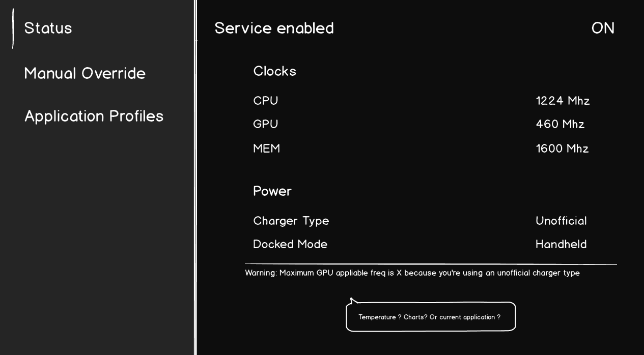Click the 1224 Mhz CPU value
This screenshot has height=355, width=644.
pyautogui.click(x=563, y=101)
